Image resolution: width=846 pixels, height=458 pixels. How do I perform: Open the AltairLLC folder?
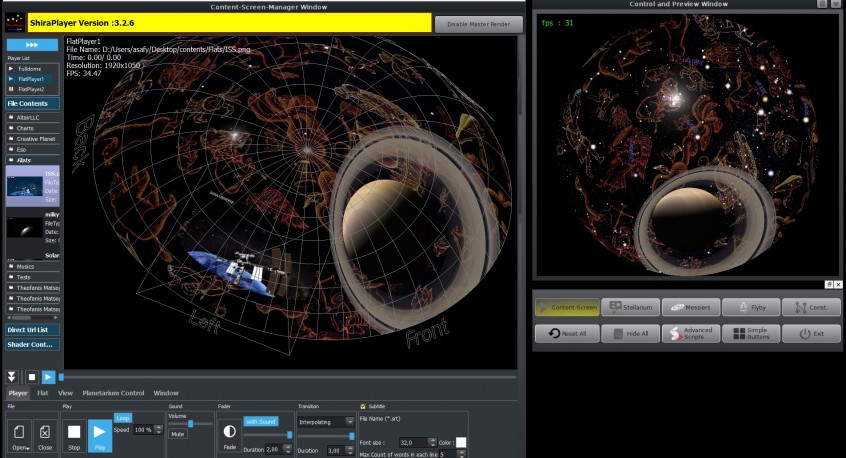[x=32, y=117]
